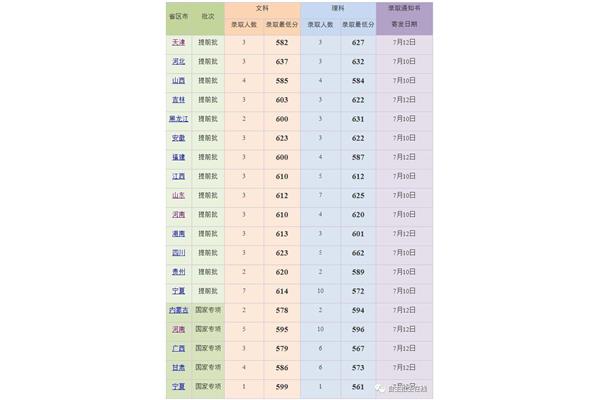Open the 安徽 province link
Image resolution: width=600 pixels, height=400 pixels.
tap(178, 138)
